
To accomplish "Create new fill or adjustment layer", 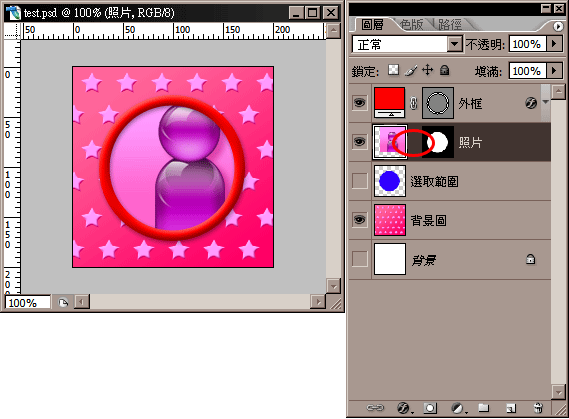I will pyautogui.click(x=458, y=408).
